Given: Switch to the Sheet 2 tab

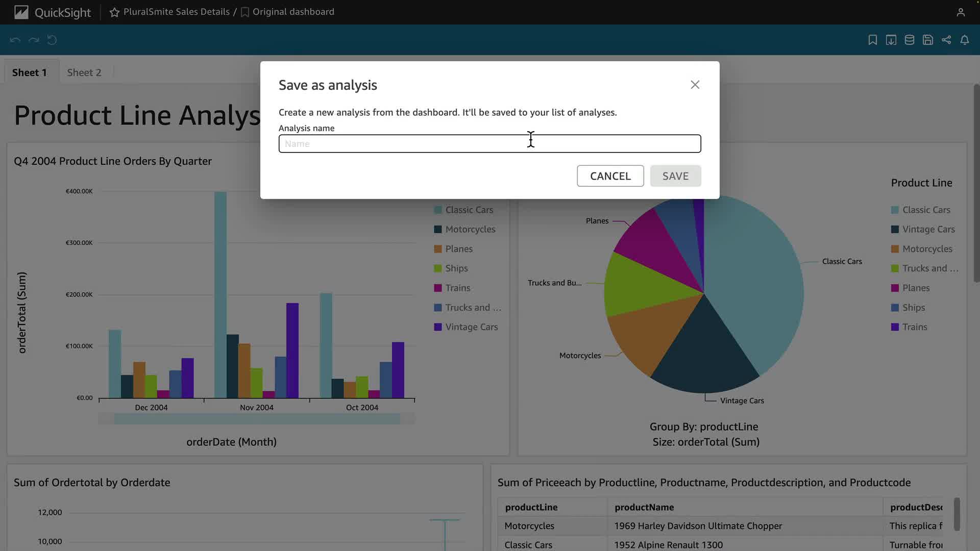Looking at the screenshot, I should click(84, 72).
